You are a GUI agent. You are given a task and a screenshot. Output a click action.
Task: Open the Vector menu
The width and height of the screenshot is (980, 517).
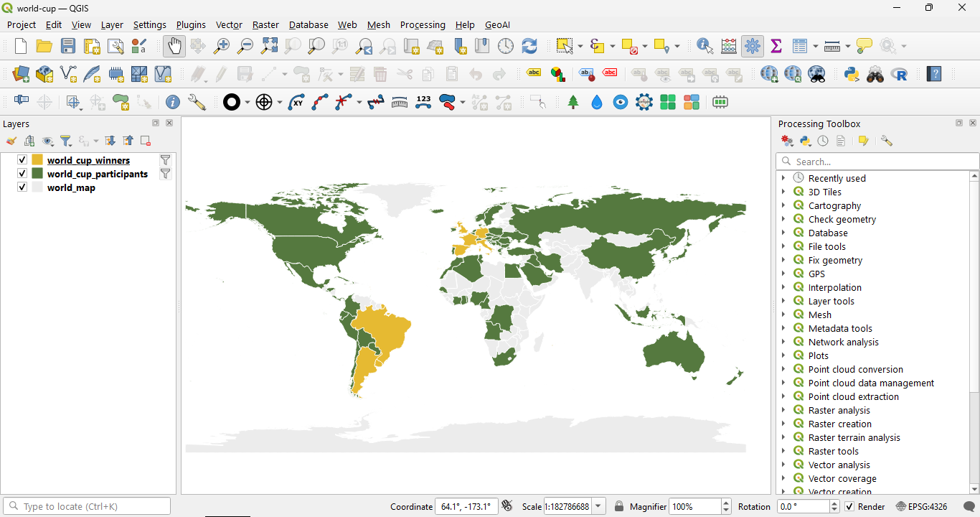[229, 24]
